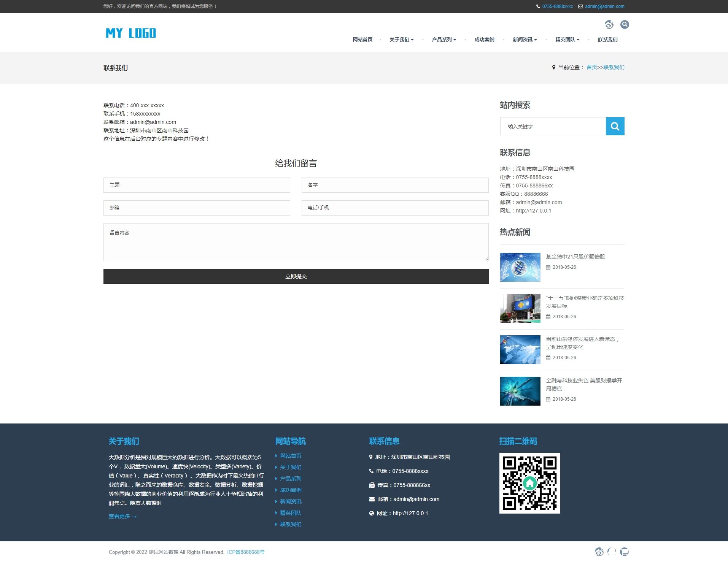Screen dimensions: 728x563
Task: Click the blue sidebar search button
Action: (x=615, y=126)
